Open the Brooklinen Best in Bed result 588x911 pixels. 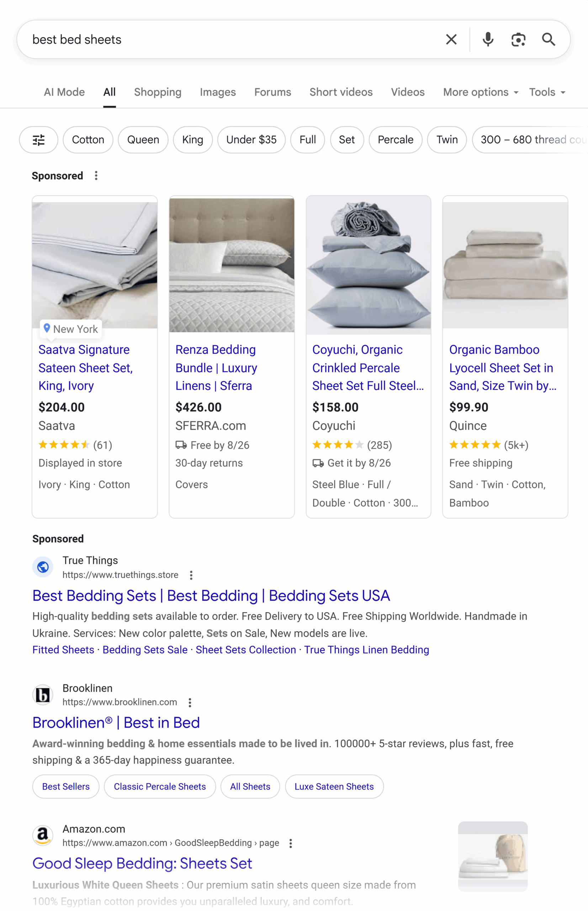pyautogui.click(x=116, y=722)
